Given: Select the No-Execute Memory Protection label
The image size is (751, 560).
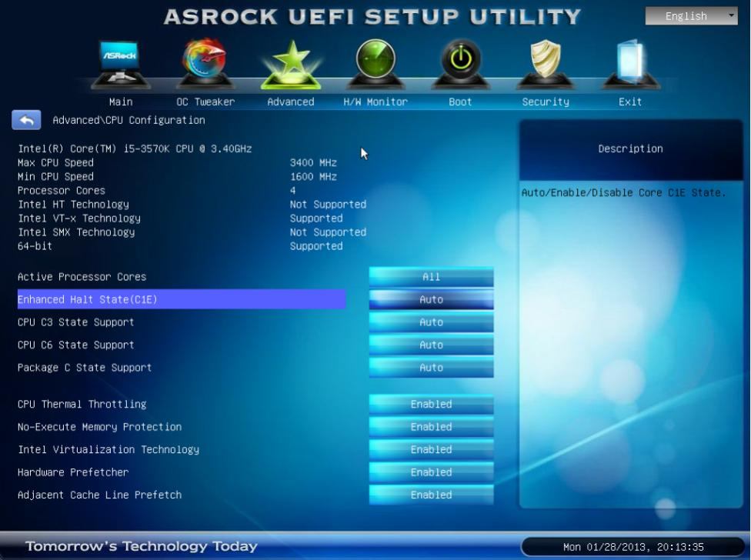Looking at the screenshot, I should pyautogui.click(x=99, y=426).
